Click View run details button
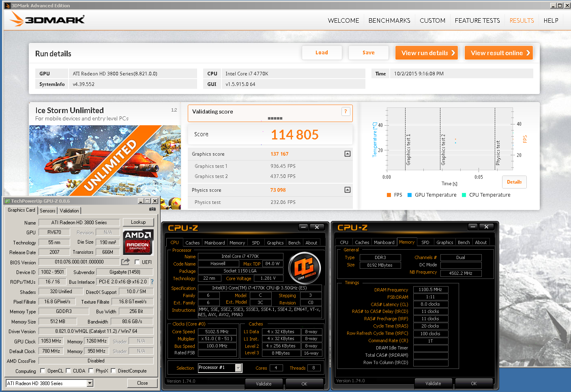Image resolution: width=571 pixels, height=392 pixels. click(x=427, y=53)
